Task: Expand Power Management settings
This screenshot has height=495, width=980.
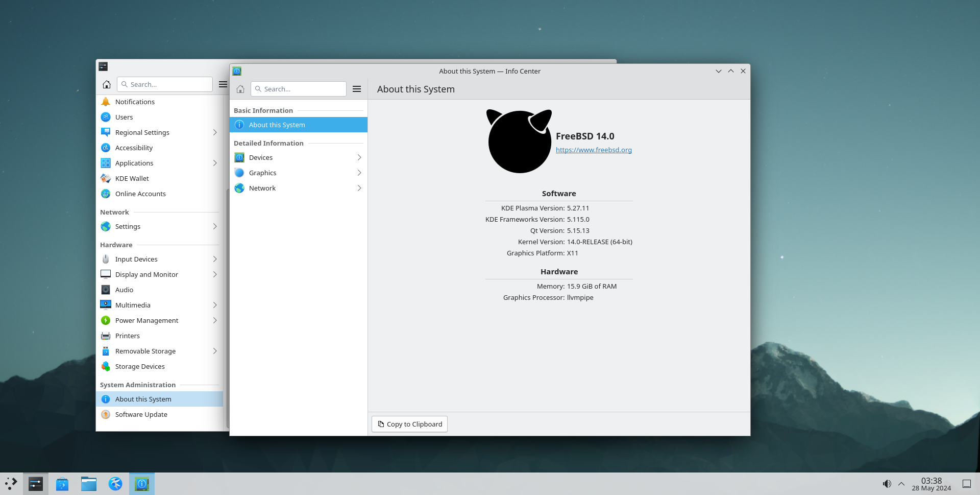Action: (x=146, y=320)
